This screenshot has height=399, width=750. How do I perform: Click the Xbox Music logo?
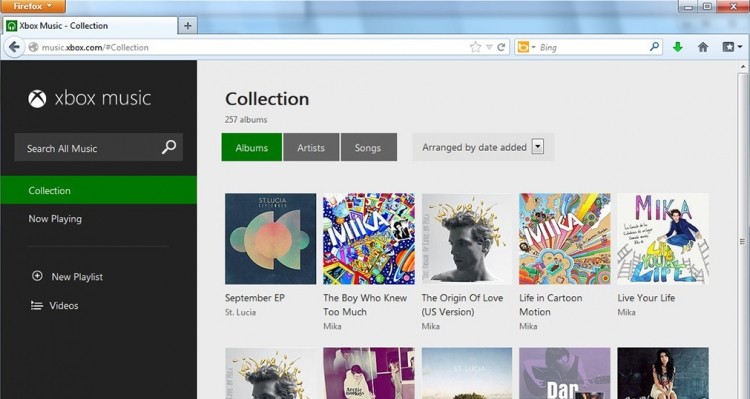coord(89,99)
